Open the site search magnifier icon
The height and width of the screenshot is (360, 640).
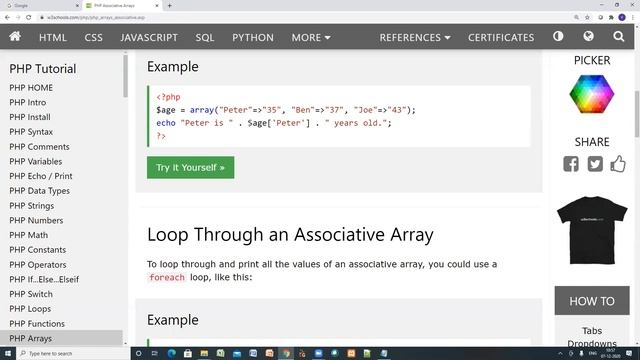pyautogui.click(x=618, y=37)
